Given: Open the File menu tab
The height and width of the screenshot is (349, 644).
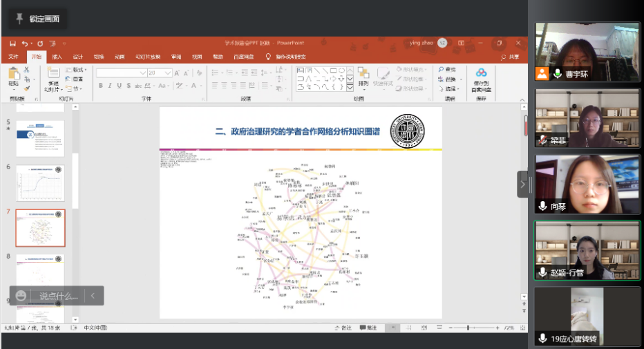Looking at the screenshot, I should [x=13, y=57].
